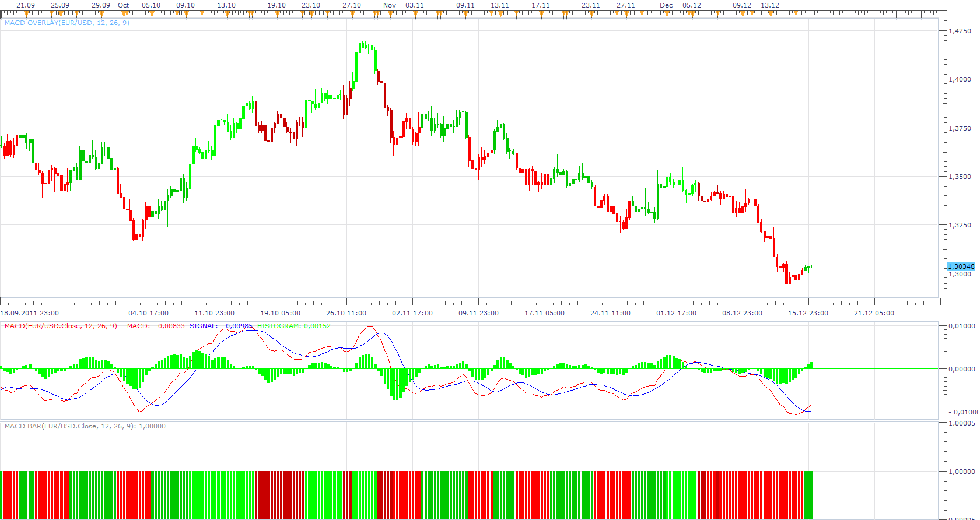Click the 1,00005 MACD BAR scale label

pyautogui.click(x=963, y=423)
